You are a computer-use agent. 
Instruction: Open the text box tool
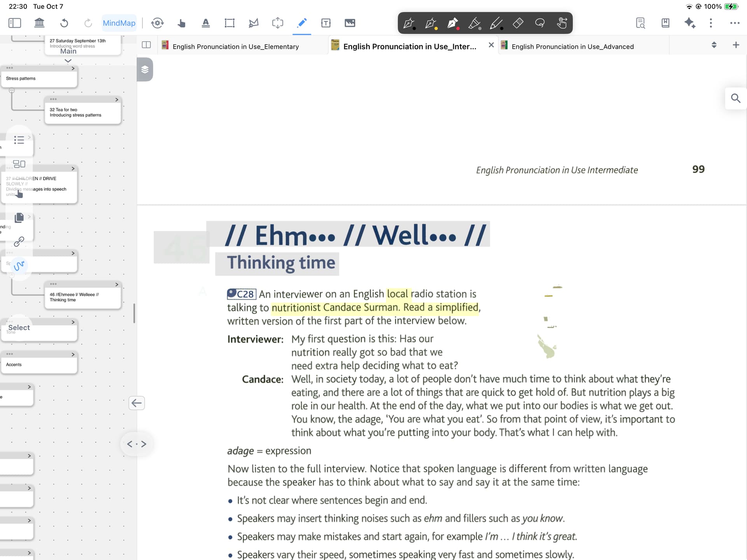pyautogui.click(x=326, y=23)
